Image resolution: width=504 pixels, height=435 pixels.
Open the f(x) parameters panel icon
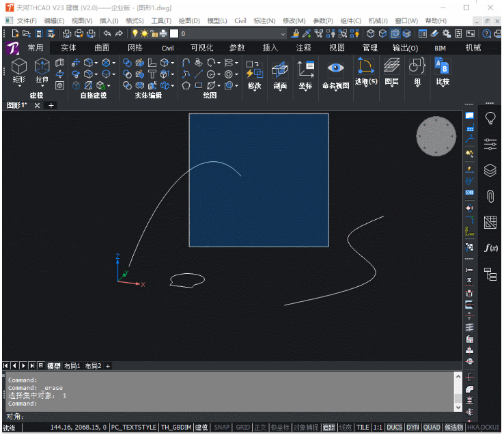click(491, 248)
